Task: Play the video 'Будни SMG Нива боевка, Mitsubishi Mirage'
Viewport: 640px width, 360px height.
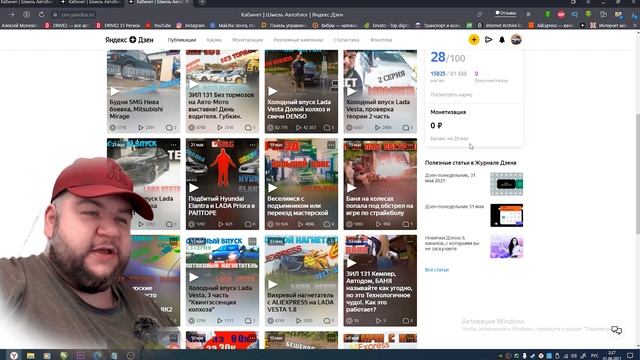Action: click(x=116, y=91)
